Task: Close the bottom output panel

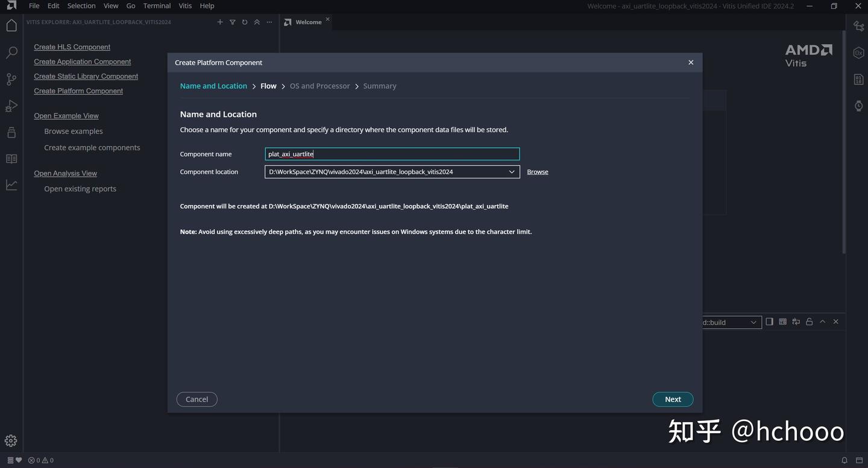Action: point(835,321)
